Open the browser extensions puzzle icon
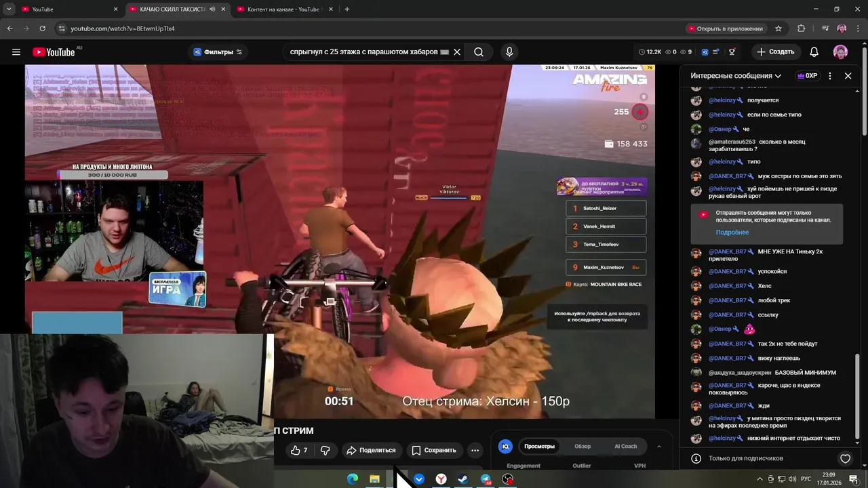The width and height of the screenshot is (868, 488). click(801, 28)
